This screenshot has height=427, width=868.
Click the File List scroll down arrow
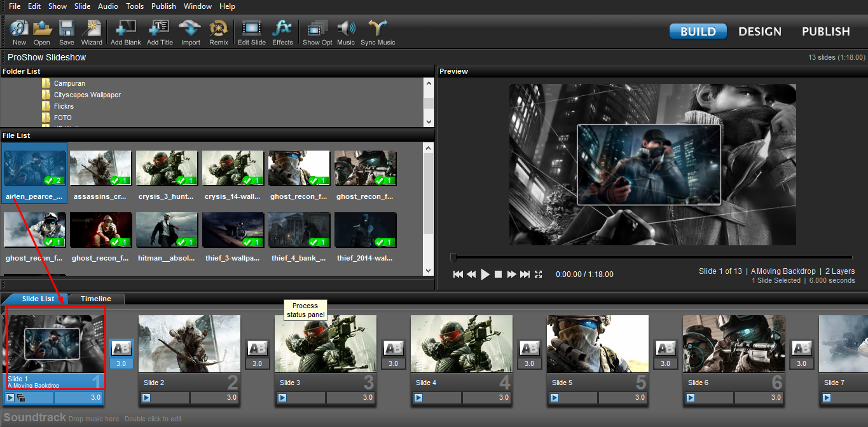[429, 271]
